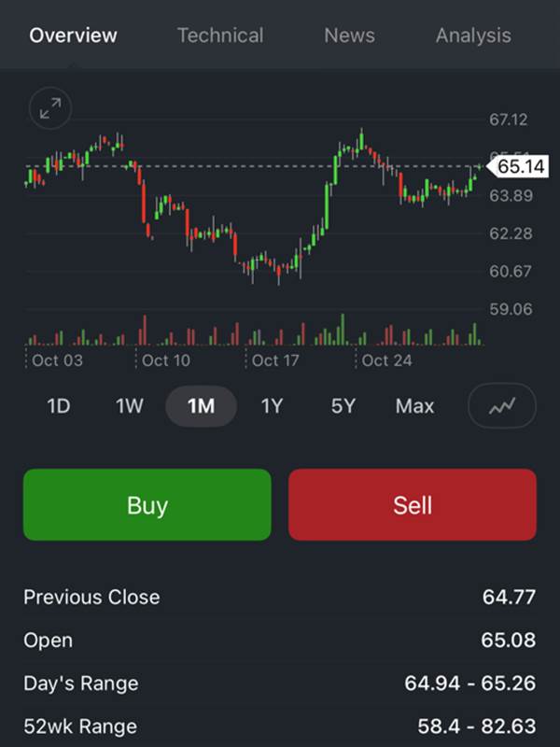
Task: Click the Oct 03 date marker
Action: coord(57,360)
